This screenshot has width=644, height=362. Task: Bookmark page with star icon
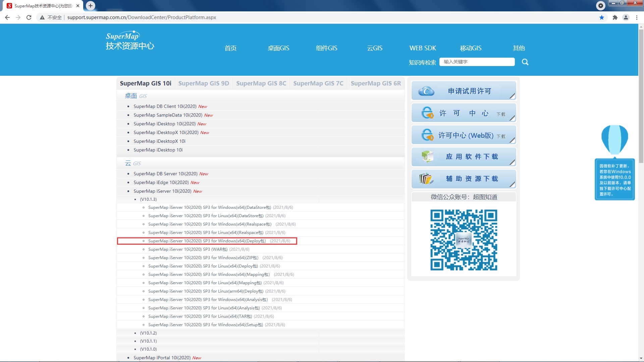tap(602, 17)
